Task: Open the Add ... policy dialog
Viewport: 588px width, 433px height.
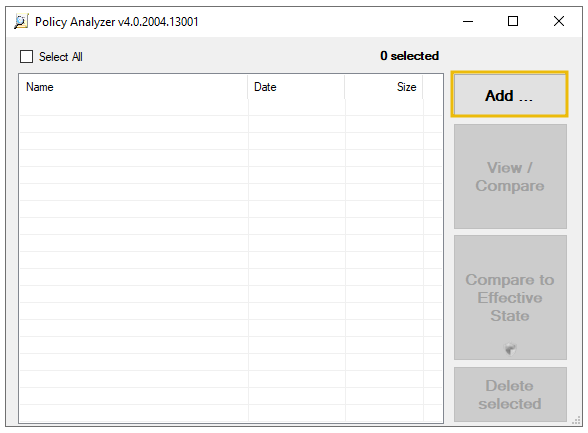Action: click(x=510, y=94)
